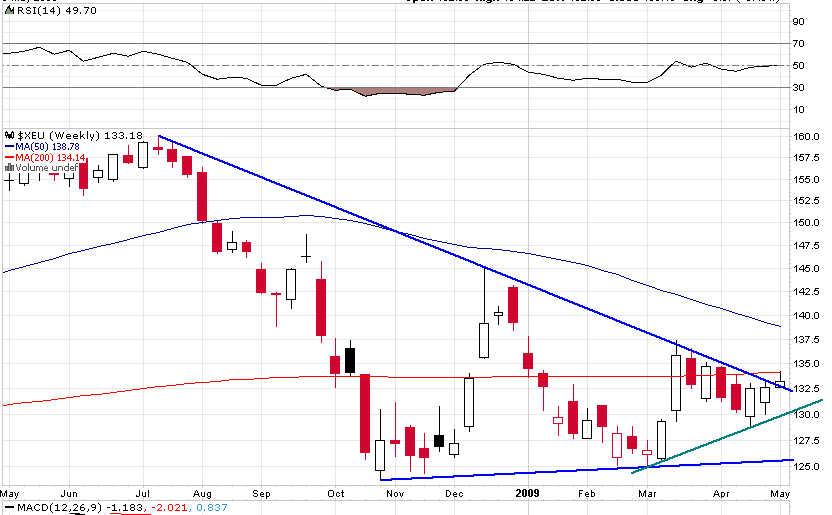Viewport: 832px width, 515px height.
Task: Click the MA(50) 138.78 legend entry
Action: [x=42, y=147]
